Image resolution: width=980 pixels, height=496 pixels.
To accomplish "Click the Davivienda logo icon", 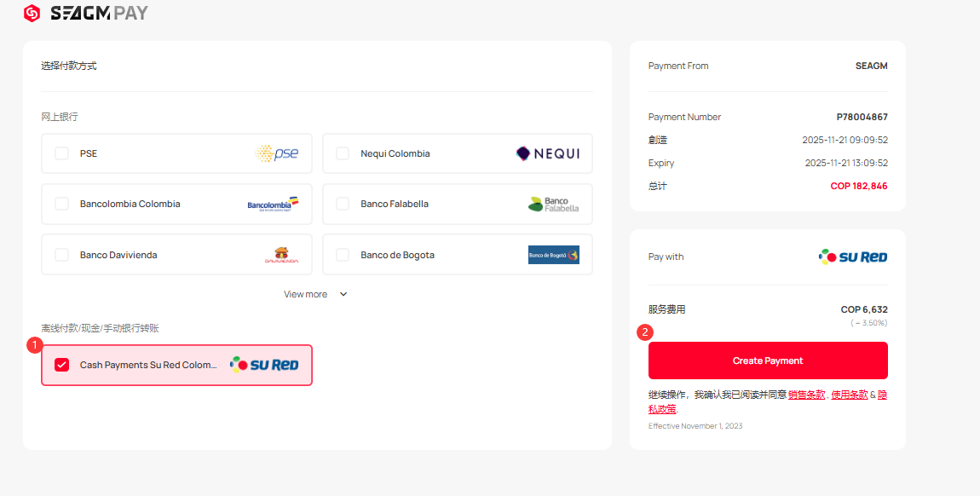I will [x=281, y=255].
